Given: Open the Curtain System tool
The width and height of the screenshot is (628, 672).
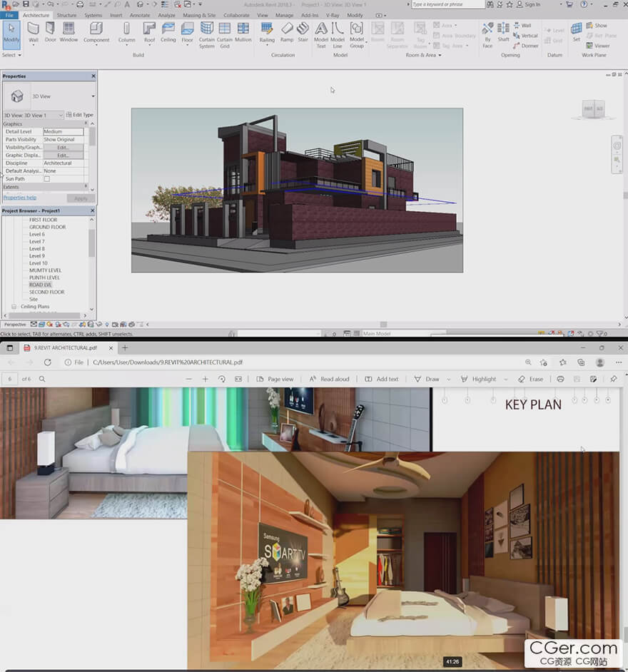Looking at the screenshot, I should click(x=207, y=35).
